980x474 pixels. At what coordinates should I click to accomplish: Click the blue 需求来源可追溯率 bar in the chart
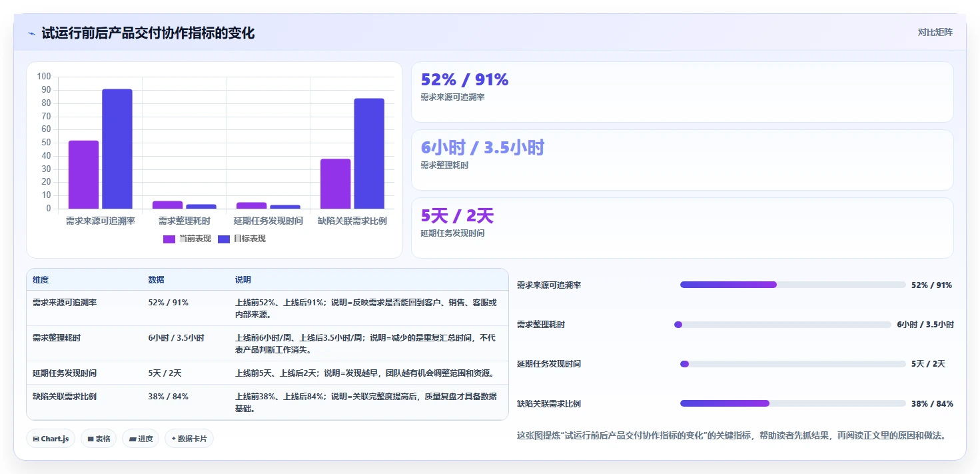(117, 149)
